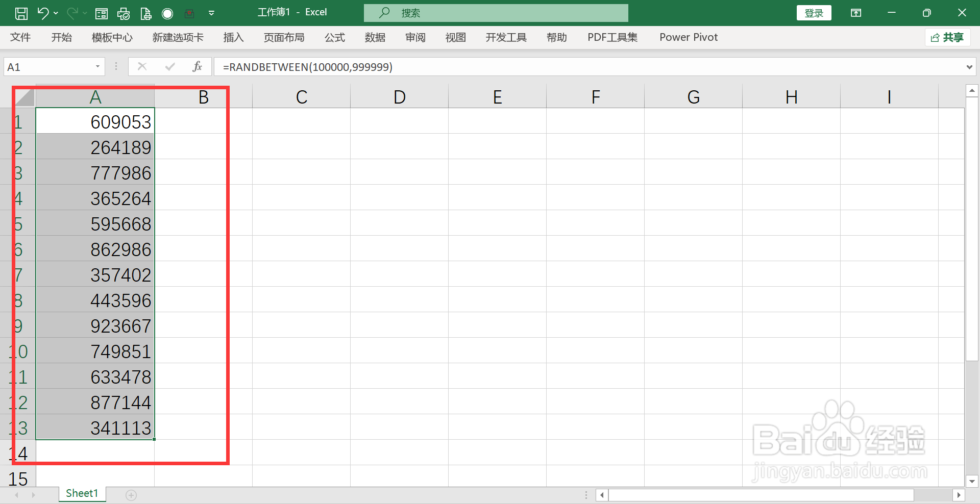The image size is (980, 504).
Task: Cancel formula entry with X icon
Action: coord(142,66)
